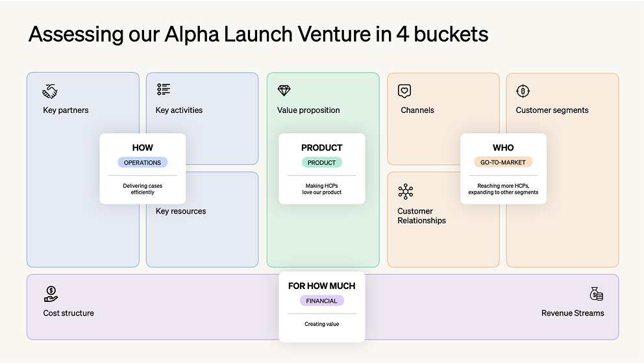Click the blue OPERATIONS tag
This screenshot has height=363, width=644.
143,162
